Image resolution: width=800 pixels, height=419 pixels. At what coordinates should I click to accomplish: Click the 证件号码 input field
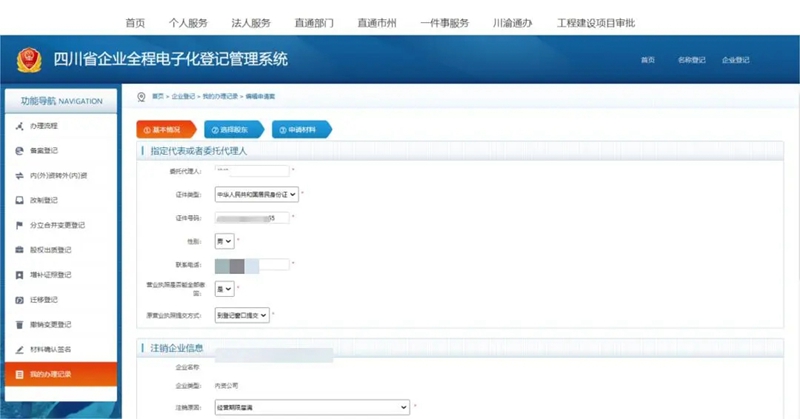pos(252,218)
